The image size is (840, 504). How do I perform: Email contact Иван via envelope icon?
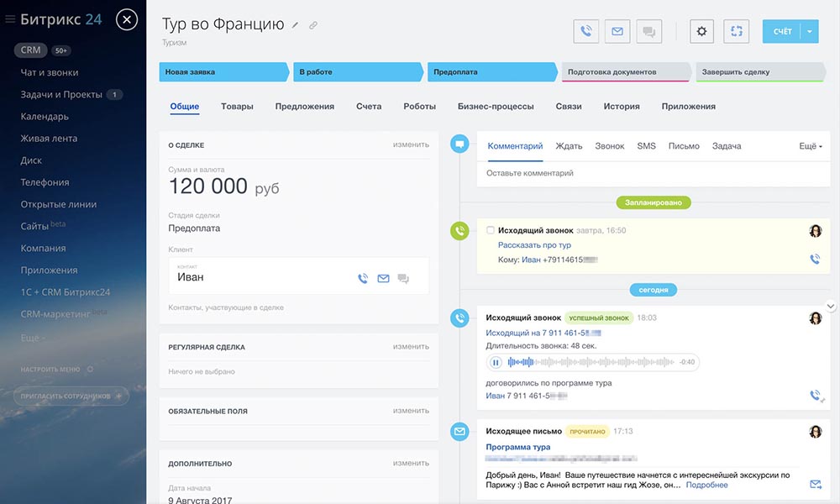[x=383, y=279]
